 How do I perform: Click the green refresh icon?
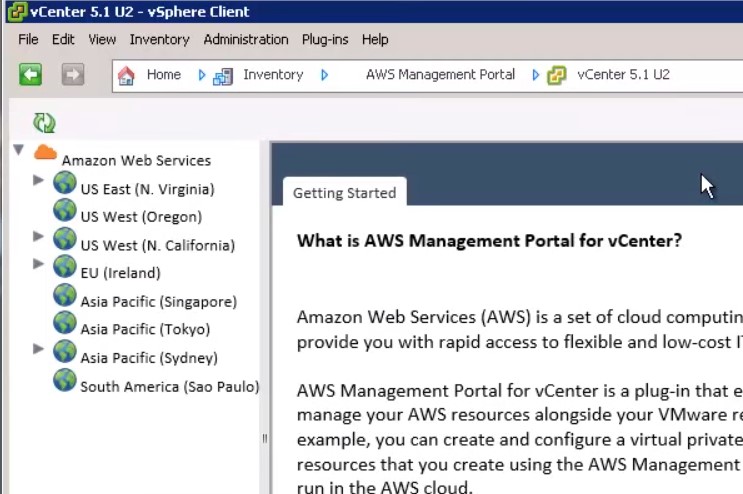tap(44, 123)
